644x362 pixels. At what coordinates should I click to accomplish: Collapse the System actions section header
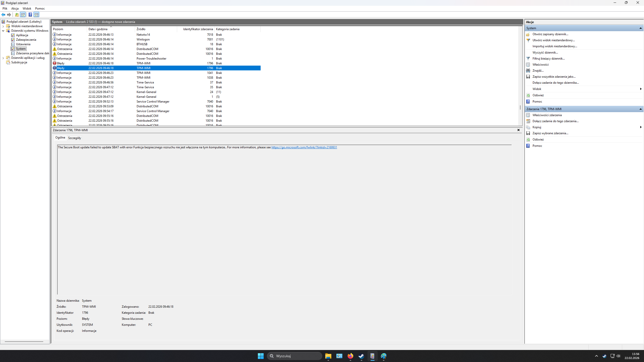click(640, 28)
